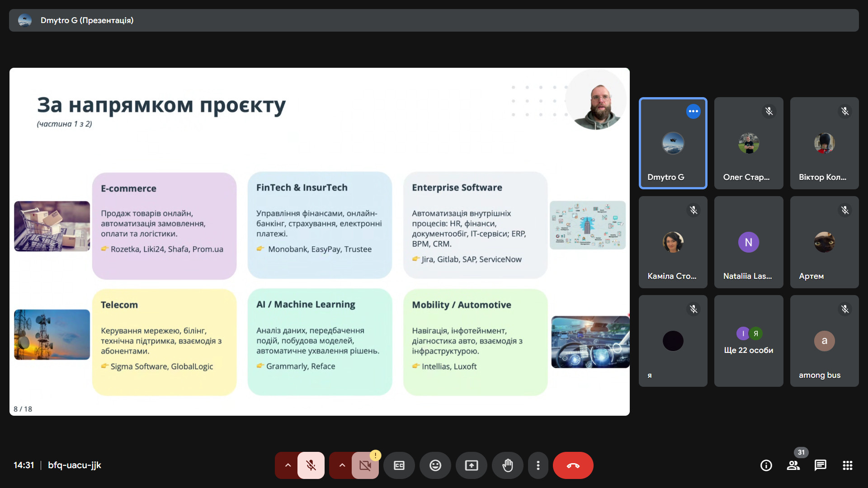Select the Олег Стар... participant tile
The height and width of the screenshot is (488, 868).
(749, 143)
